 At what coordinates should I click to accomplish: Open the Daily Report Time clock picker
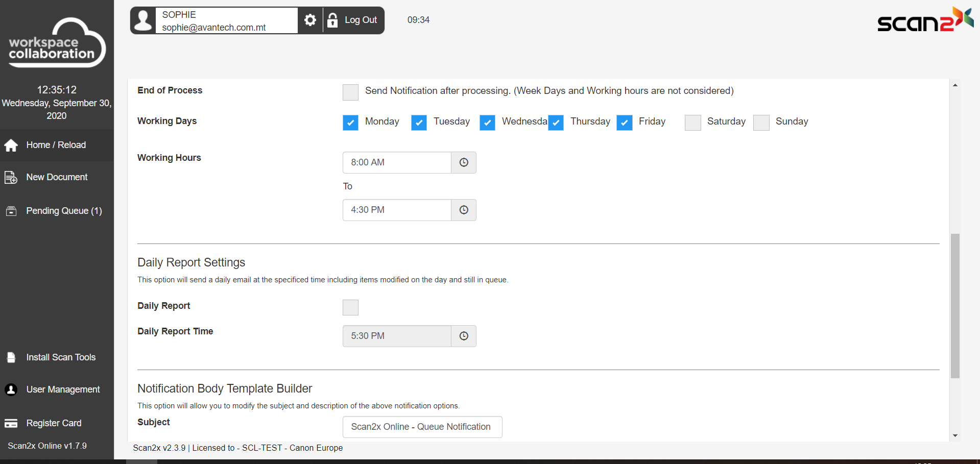464,336
